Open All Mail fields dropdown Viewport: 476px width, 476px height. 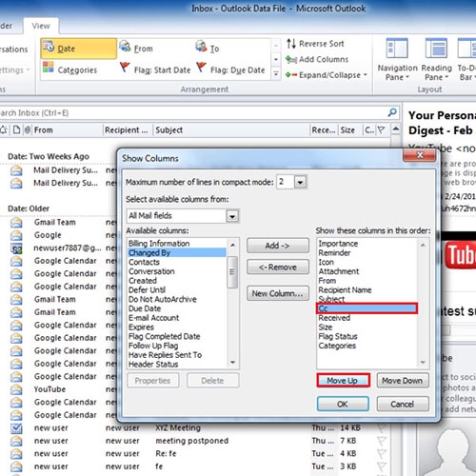click(232, 216)
